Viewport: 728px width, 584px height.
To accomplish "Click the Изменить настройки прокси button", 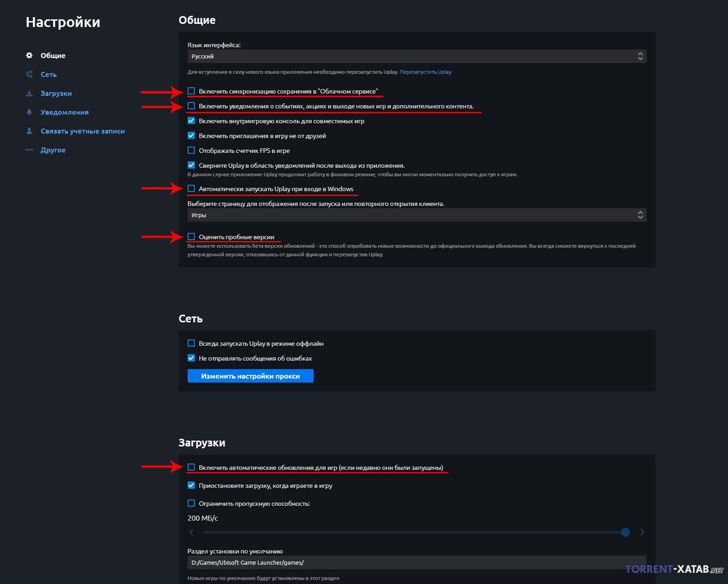I will 251,376.
